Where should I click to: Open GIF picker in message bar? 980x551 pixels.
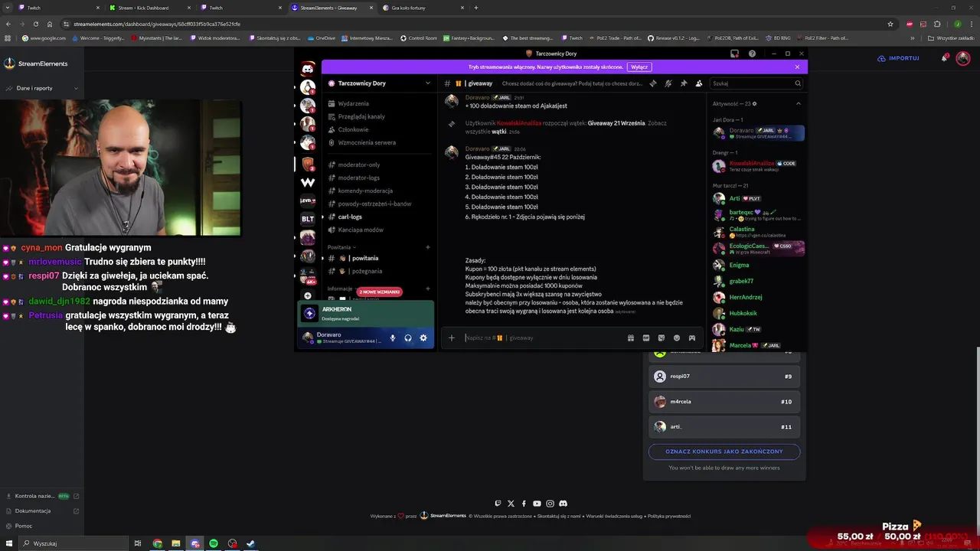click(646, 337)
